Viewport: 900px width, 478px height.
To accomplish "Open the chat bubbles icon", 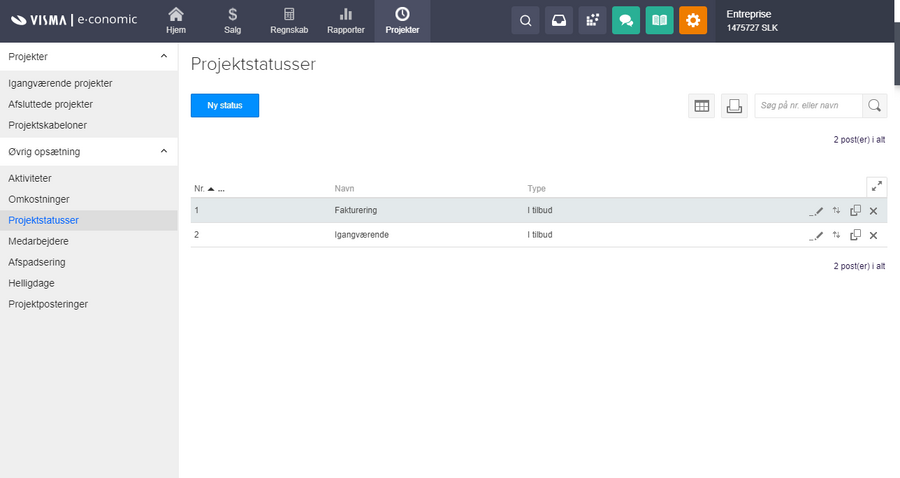I will coord(626,20).
